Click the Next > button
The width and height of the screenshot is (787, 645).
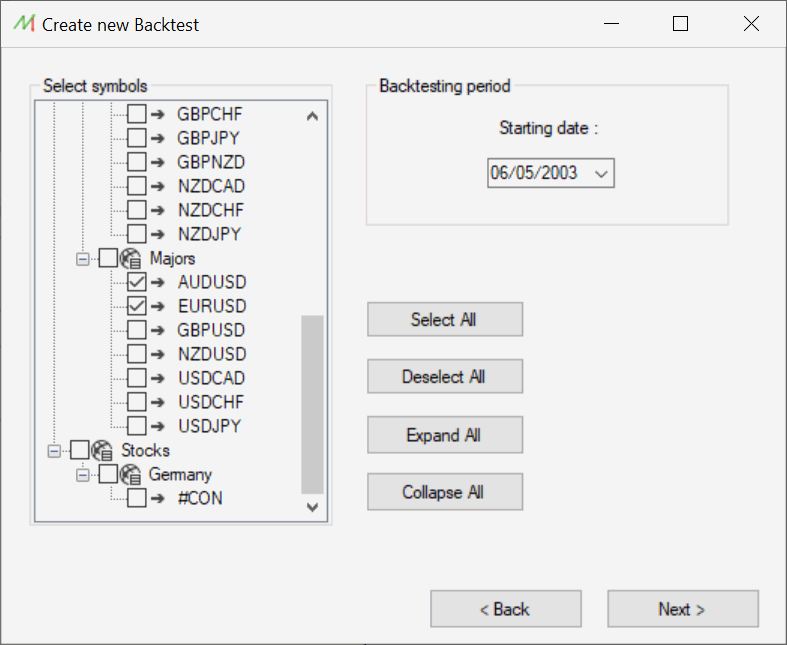pos(683,609)
